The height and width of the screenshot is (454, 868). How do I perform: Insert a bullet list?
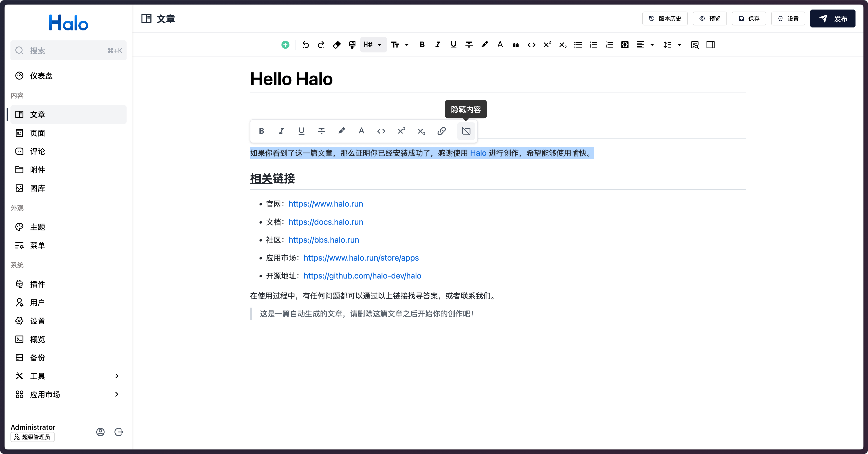point(578,45)
